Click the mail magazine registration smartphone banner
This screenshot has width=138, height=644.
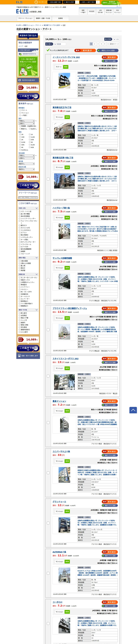point(28,66)
